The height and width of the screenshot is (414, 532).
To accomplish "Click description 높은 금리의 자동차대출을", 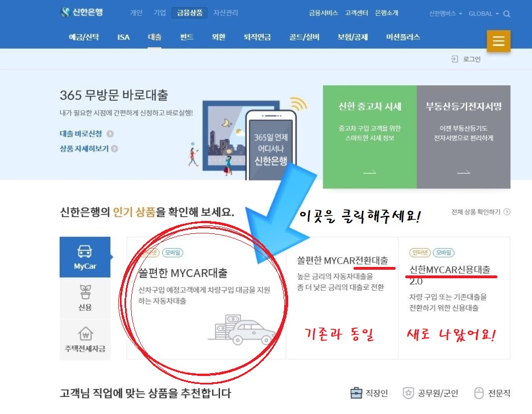I will (x=335, y=277).
